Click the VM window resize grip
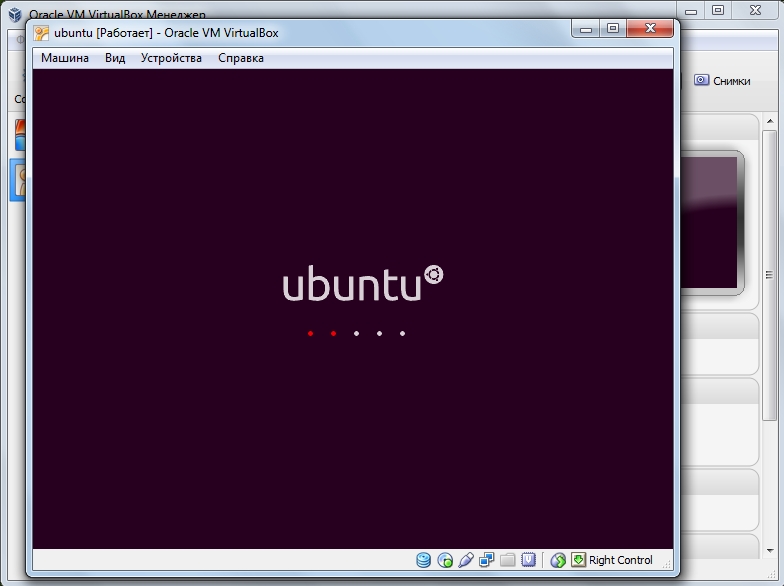Screen dimensions: 784x586 pyautogui.click(x=667, y=565)
